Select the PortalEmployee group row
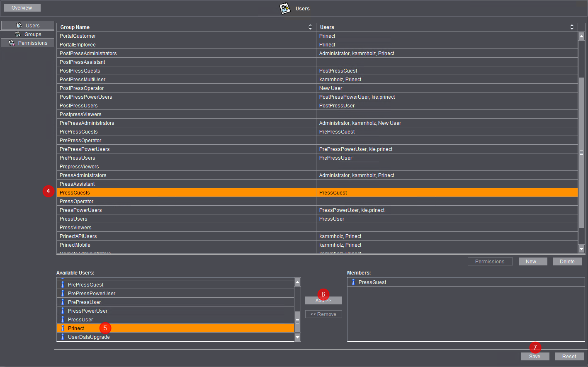 317,44
